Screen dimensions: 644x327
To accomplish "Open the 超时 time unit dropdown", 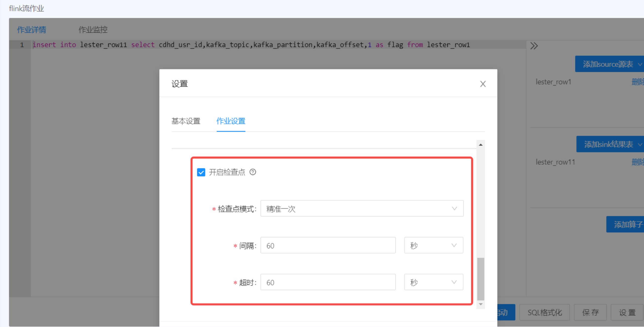I will pos(433,282).
